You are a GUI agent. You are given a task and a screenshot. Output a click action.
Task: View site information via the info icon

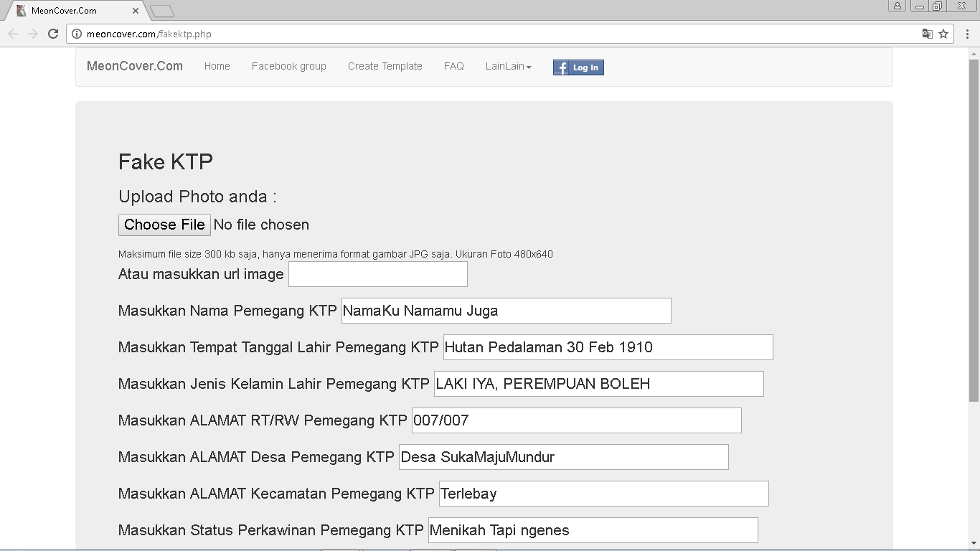click(x=75, y=33)
